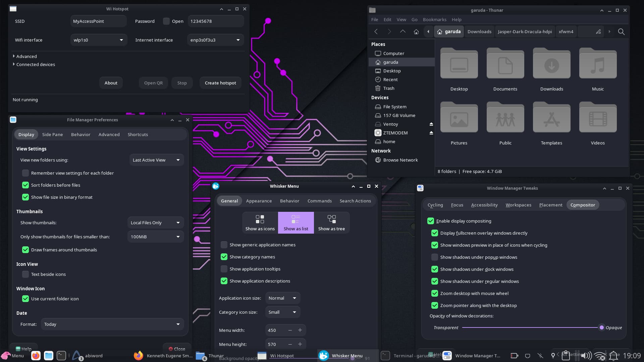Switch to Shortcuts tab in File Manager Preferences
644x362 pixels.
click(138, 134)
